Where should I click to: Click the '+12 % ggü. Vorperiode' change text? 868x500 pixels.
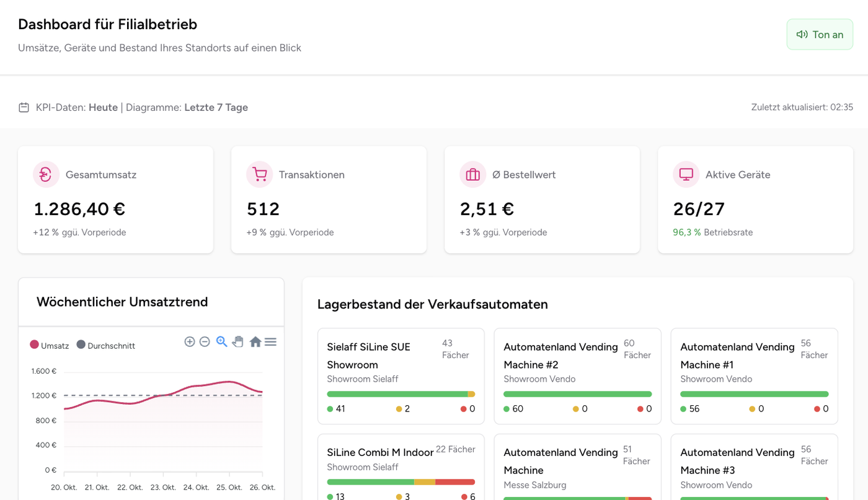[79, 232]
